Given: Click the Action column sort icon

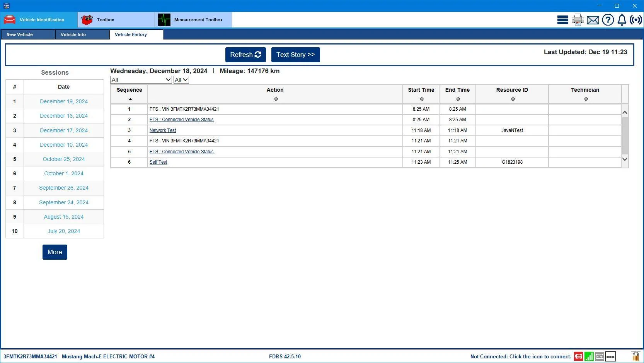Looking at the screenshot, I should (x=276, y=99).
